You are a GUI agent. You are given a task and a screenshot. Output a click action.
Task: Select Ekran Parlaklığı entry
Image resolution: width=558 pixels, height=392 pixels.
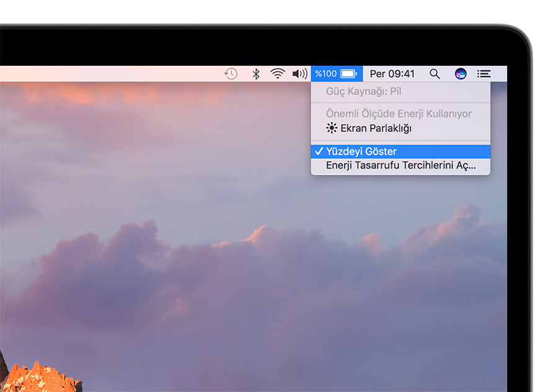point(401,128)
